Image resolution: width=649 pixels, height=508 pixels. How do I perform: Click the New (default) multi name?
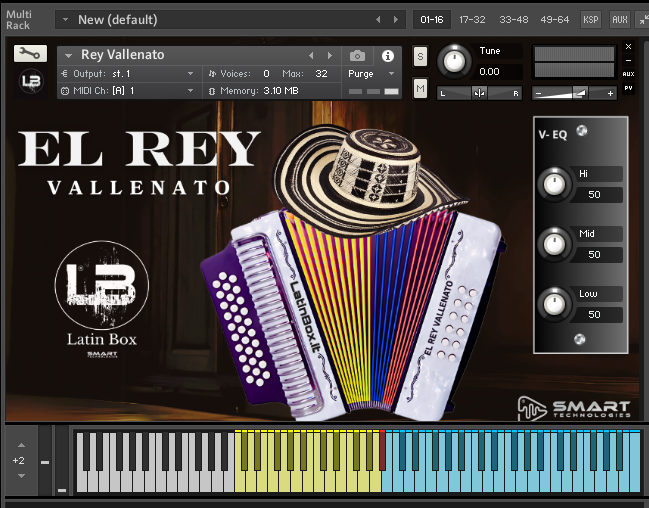point(118,19)
